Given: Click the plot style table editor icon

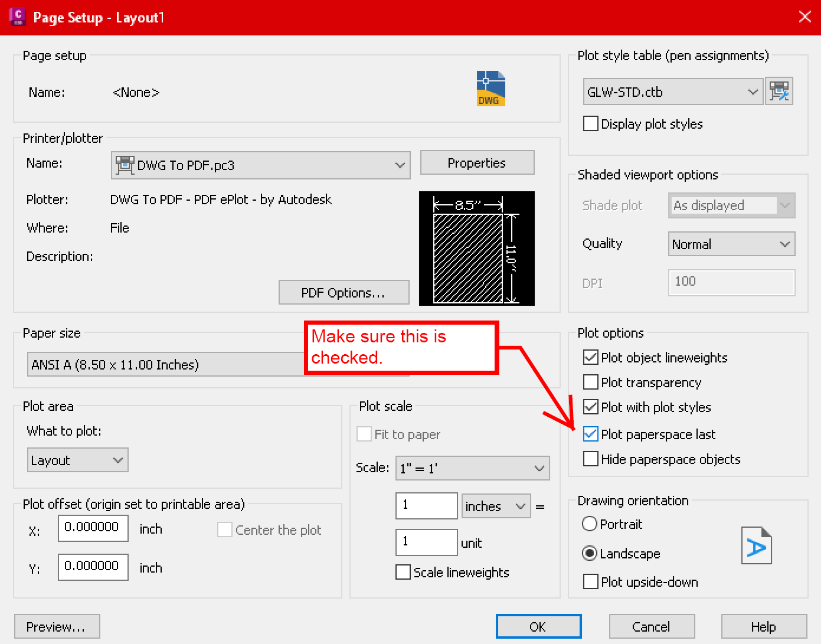Looking at the screenshot, I should 780,91.
